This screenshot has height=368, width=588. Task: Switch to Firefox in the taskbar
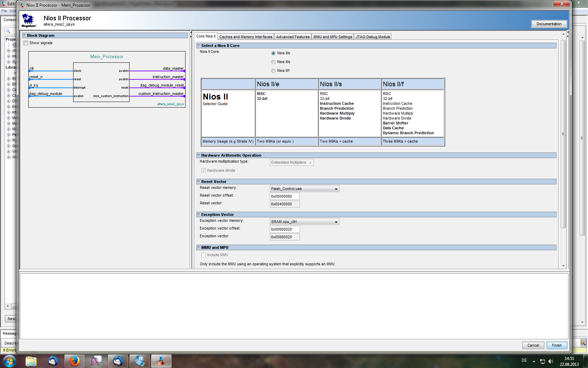tap(75, 361)
